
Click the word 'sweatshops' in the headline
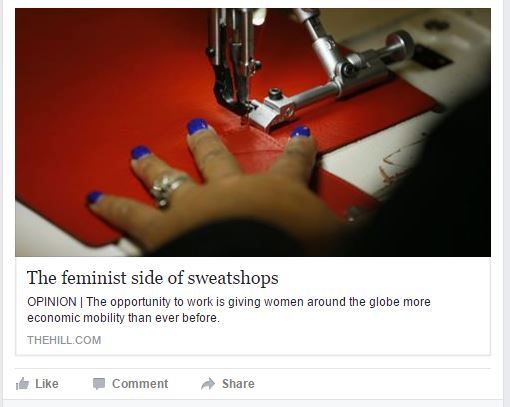pyautogui.click(x=233, y=278)
